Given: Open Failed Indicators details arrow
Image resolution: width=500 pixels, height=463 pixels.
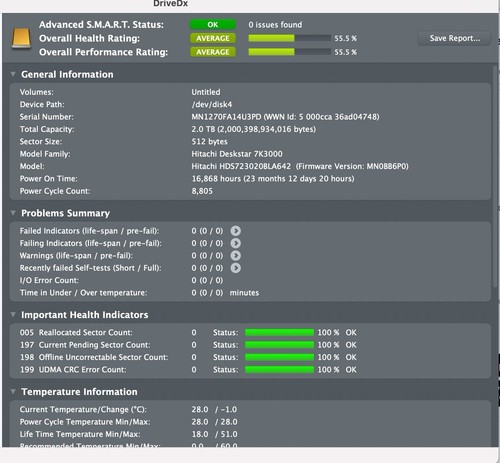Looking at the screenshot, I should coord(236,231).
